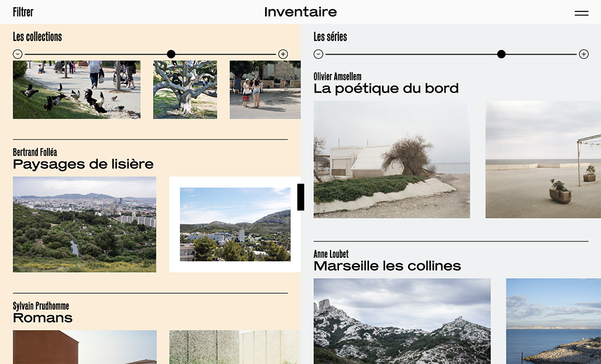Select the Marseille city panorama photo
This screenshot has height=364, width=601.
(84, 225)
